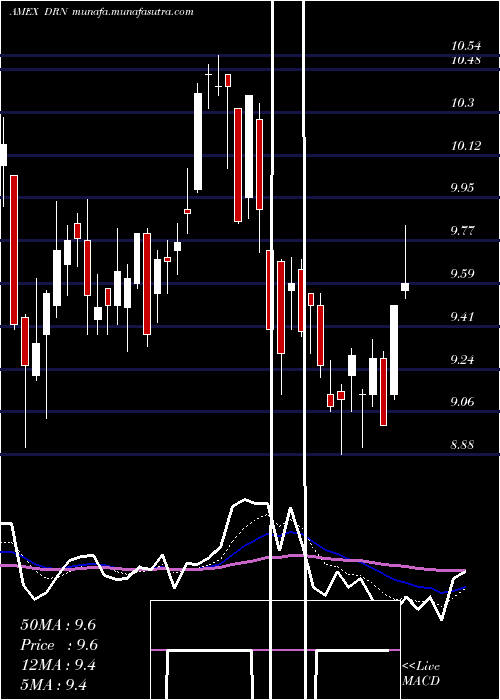This screenshot has height=700, width=500.
Task: Click the 9.77 price axis label
Action: pyautogui.click(x=462, y=230)
